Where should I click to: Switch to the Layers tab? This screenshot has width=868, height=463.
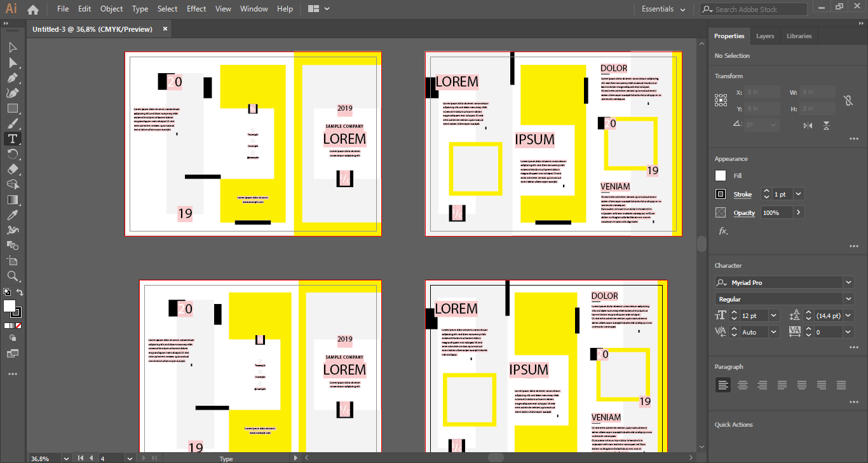coord(765,36)
